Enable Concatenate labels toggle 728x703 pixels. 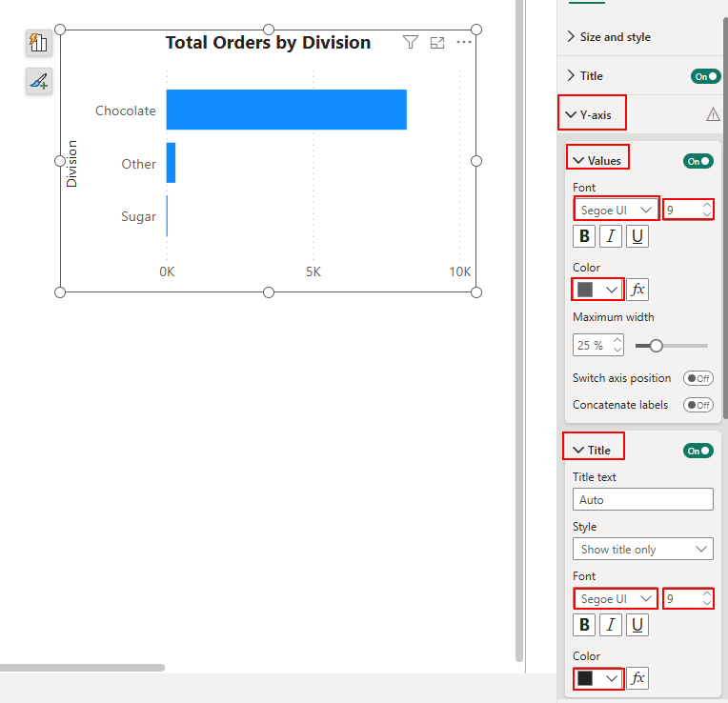click(x=698, y=405)
